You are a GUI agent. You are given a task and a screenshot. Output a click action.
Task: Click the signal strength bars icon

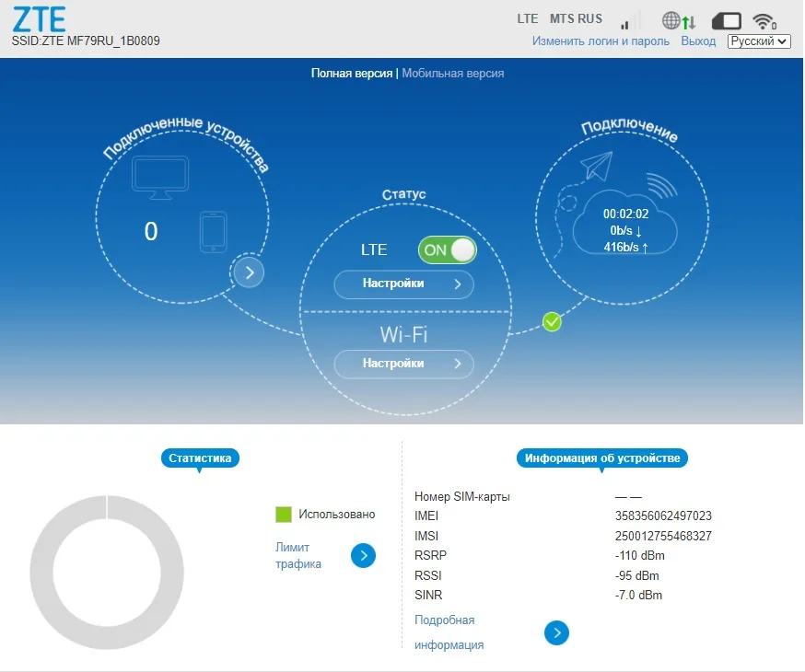point(630,21)
